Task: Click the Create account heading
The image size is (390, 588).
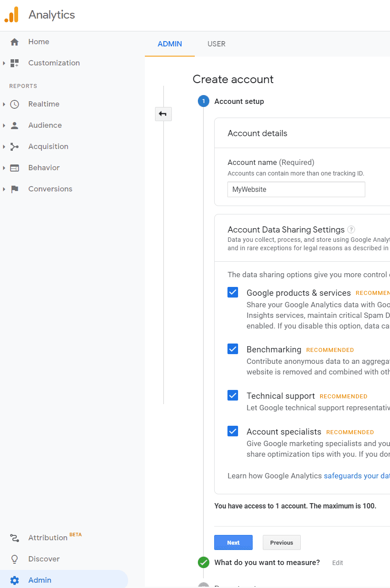Action: (233, 79)
